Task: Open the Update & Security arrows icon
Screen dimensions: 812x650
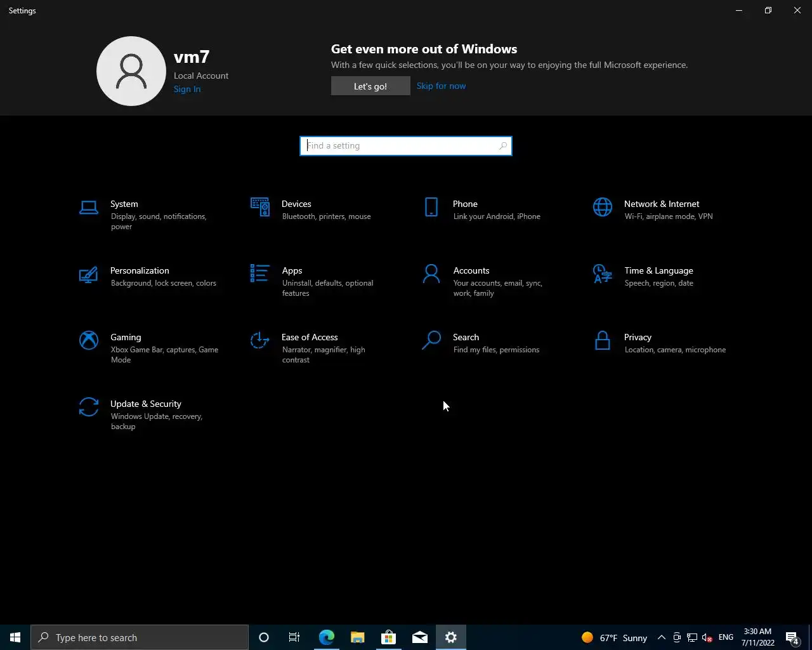Action: tap(88, 407)
